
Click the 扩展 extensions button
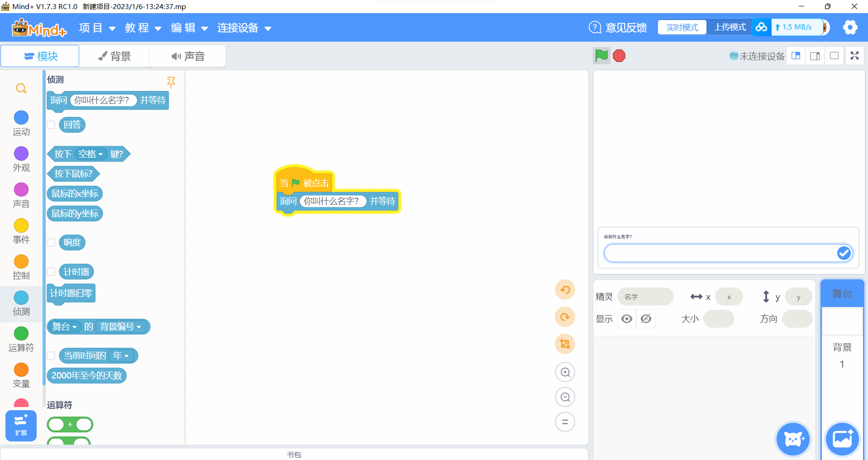pos(21,426)
